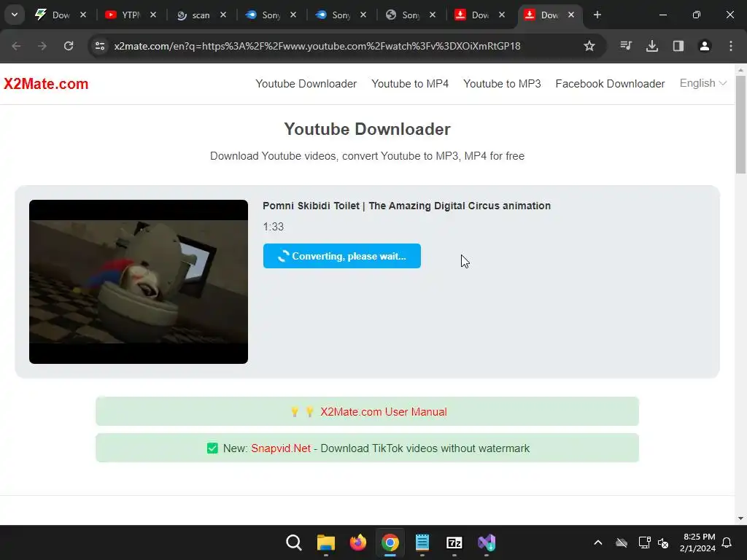747x560 pixels.
Task: Open Youtube to MP3 nav link
Action: (502, 84)
